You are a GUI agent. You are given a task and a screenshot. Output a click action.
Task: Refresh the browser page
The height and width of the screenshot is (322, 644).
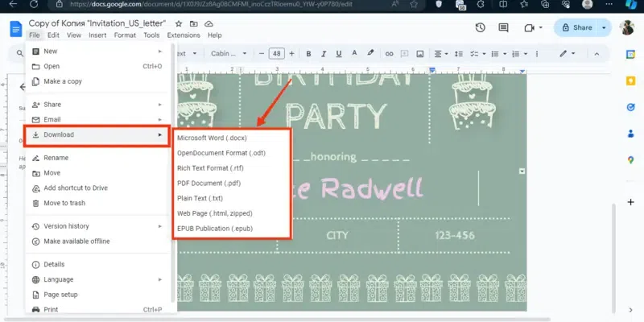point(34,4)
